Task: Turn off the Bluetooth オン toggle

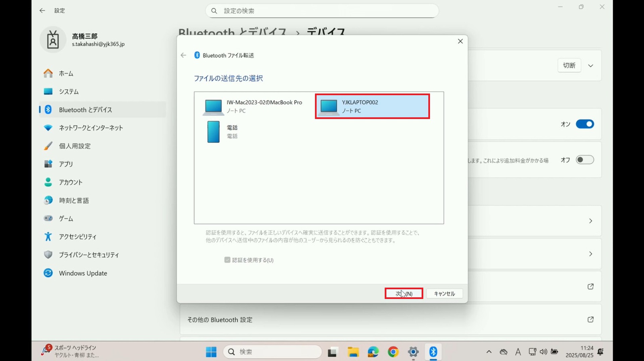Action: tap(585, 124)
